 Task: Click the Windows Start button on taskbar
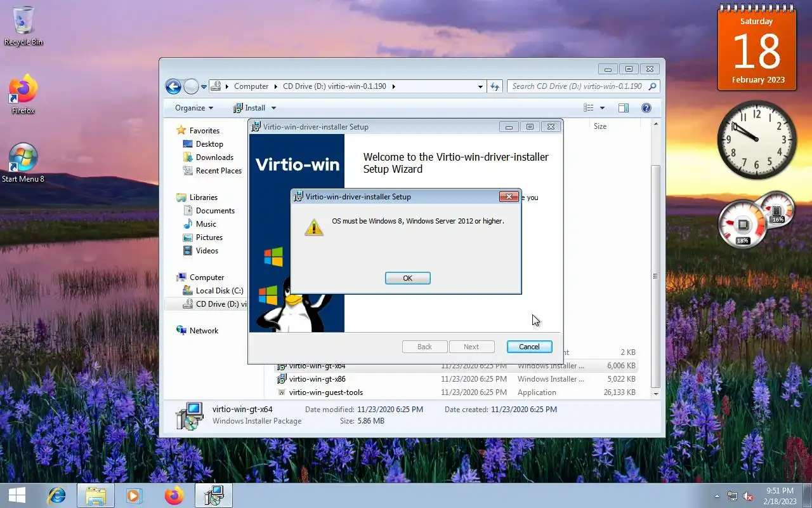(x=17, y=495)
